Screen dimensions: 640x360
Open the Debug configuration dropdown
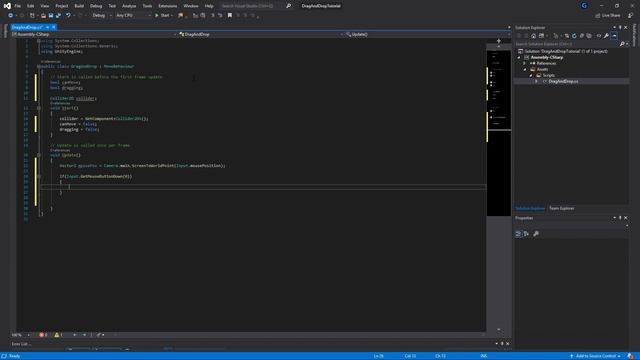[102, 16]
